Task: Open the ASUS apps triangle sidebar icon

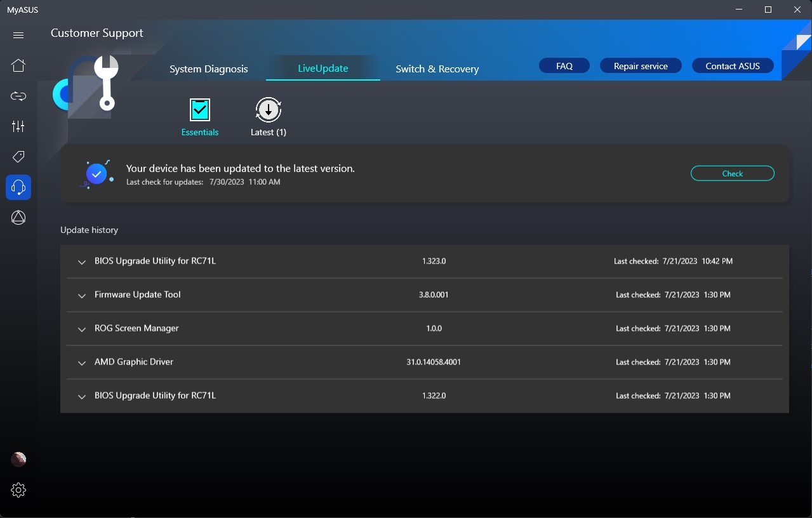Action: [18, 218]
